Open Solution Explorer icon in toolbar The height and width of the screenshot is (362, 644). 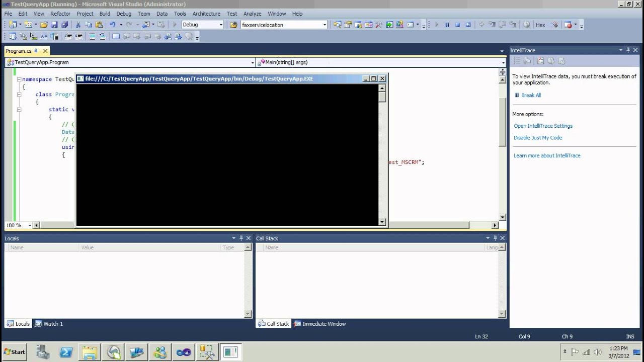[x=337, y=25]
